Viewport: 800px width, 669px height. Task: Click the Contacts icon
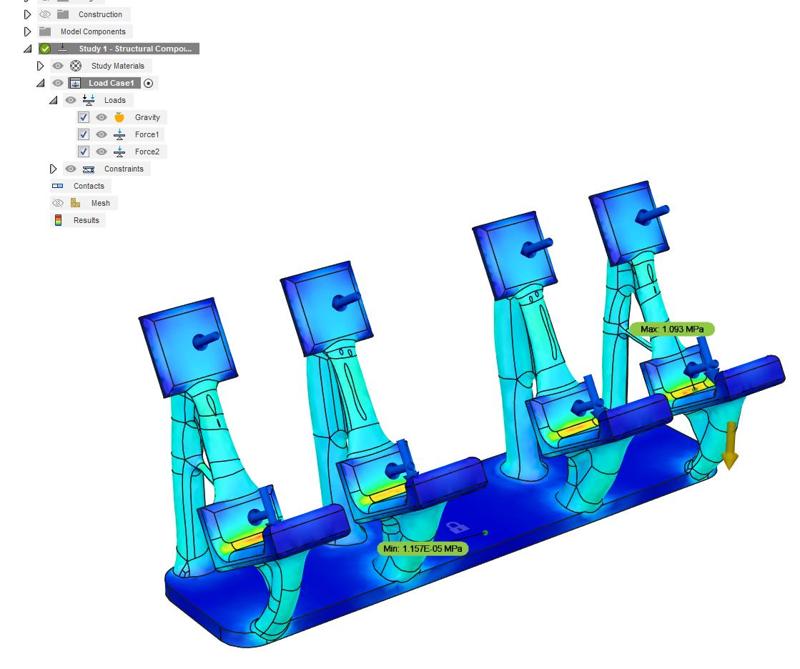point(58,186)
